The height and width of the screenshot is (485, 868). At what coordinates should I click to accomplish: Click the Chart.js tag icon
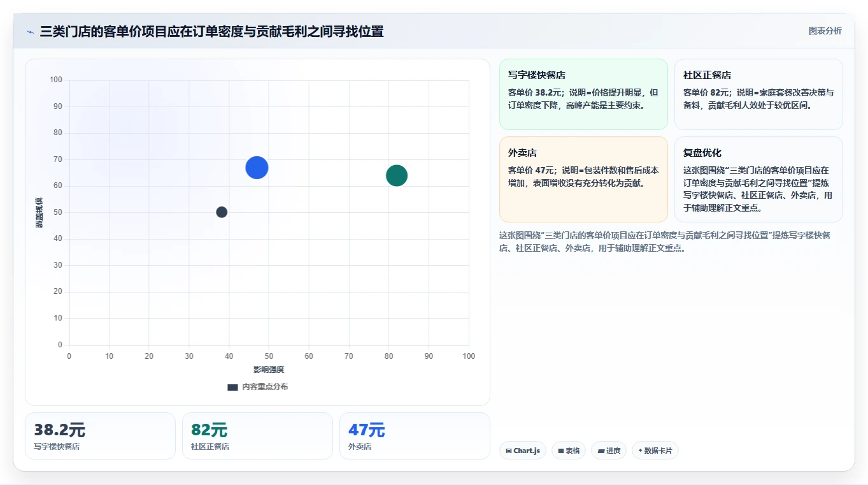[508, 451]
